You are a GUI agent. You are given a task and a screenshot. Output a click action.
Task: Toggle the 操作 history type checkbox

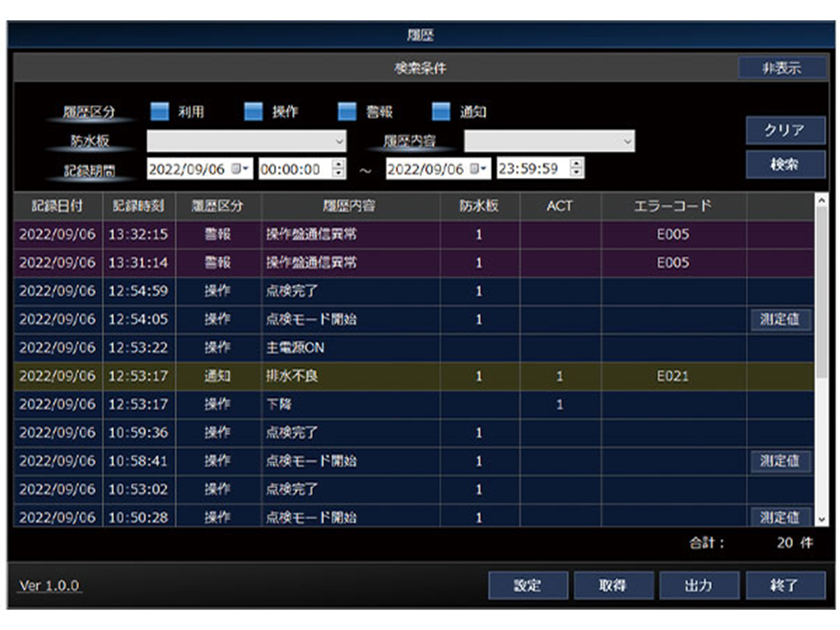253,111
